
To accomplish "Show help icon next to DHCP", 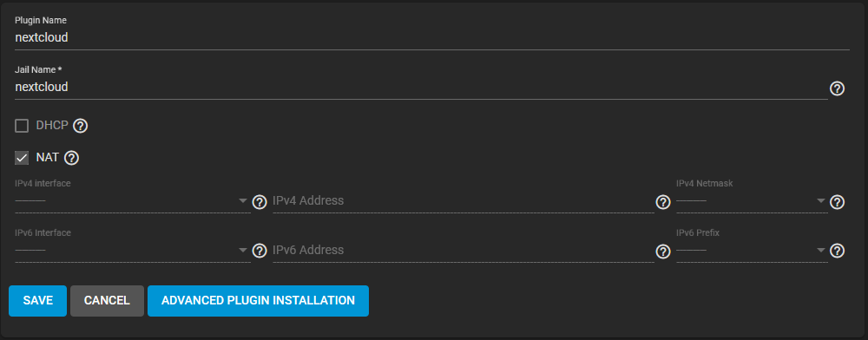I will pyautogui.click(x=80, y=126).
